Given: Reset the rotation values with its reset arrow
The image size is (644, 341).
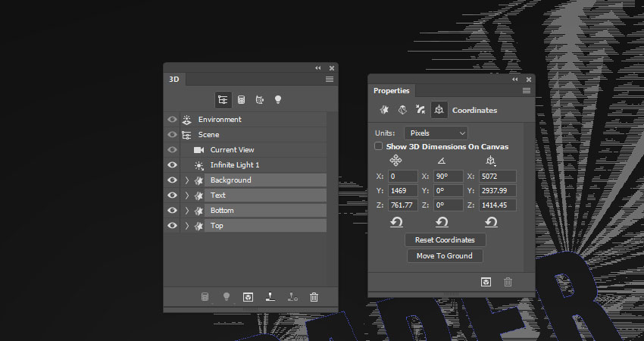Looking at the screenshot, I should 442,222.
